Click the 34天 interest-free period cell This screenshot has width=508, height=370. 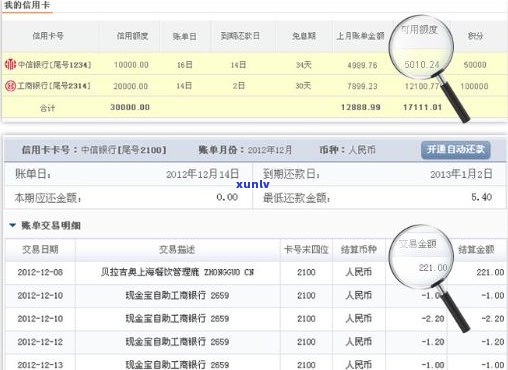(x=304, y=65)
